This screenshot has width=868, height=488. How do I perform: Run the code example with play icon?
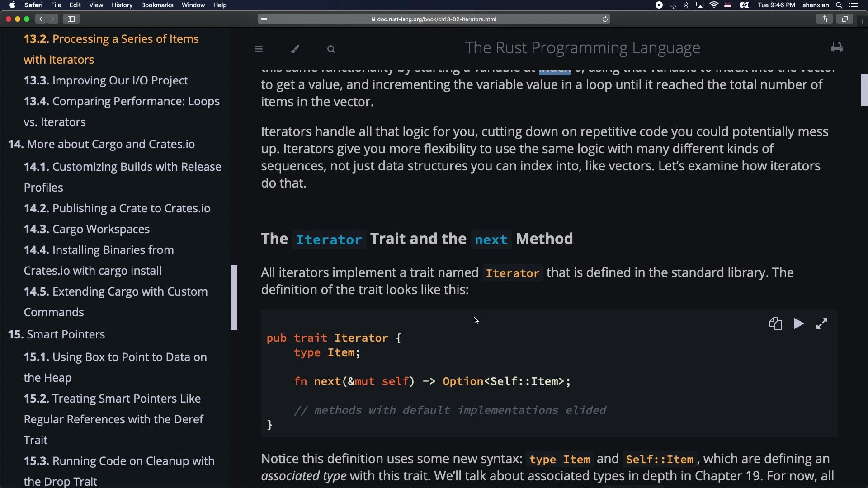(x=799, y=324)
